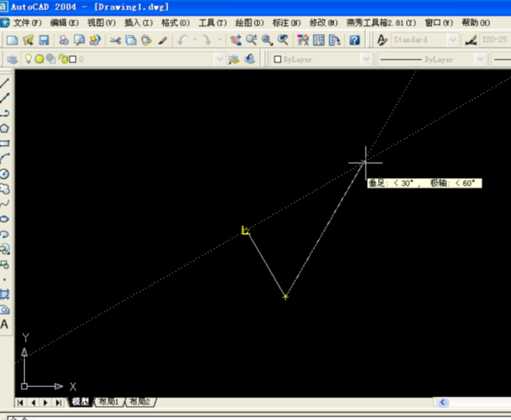Open the 视图(V) menu

(x=101, y=23)
